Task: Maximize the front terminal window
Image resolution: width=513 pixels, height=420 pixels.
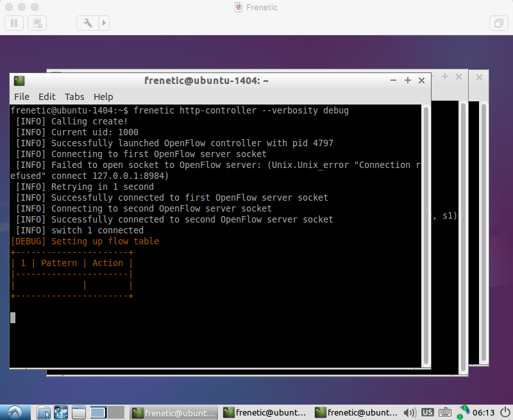Action: coord(408,80)
